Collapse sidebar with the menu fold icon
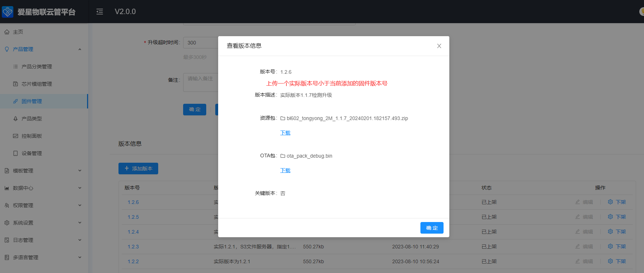Screen dimensions: 644x273 [x=100, y=12]
